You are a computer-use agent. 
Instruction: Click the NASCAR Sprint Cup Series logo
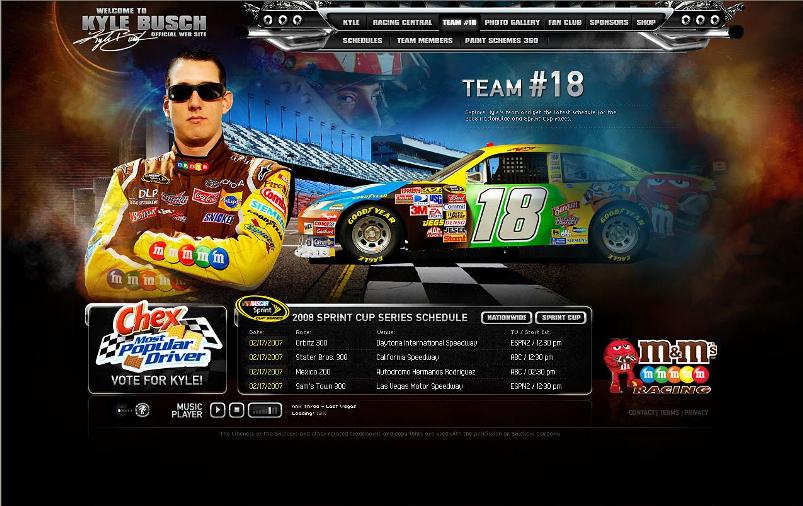[x=262, y=309]
